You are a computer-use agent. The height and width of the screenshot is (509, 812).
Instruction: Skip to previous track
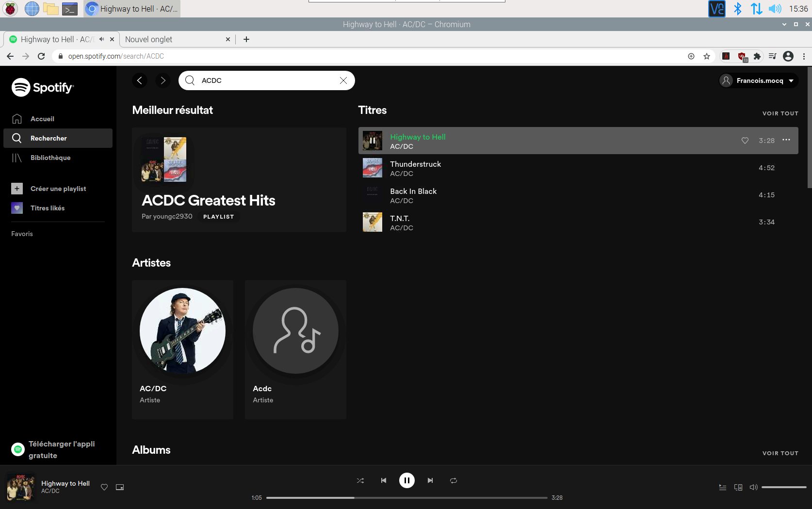pos(384,480)
